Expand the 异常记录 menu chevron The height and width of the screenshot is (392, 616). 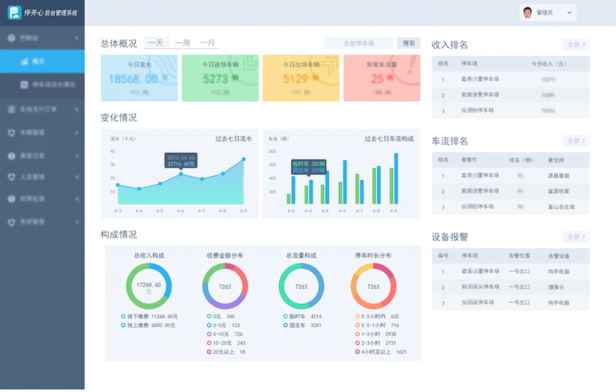pos(77,156)
